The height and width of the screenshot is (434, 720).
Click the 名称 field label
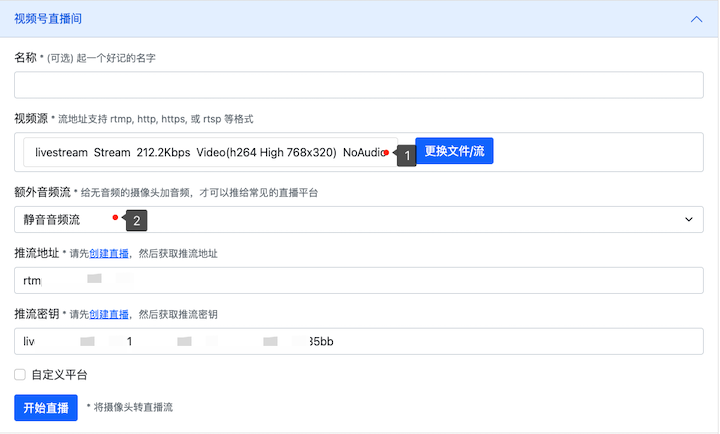pyautogui.click(x=26, y=58)
